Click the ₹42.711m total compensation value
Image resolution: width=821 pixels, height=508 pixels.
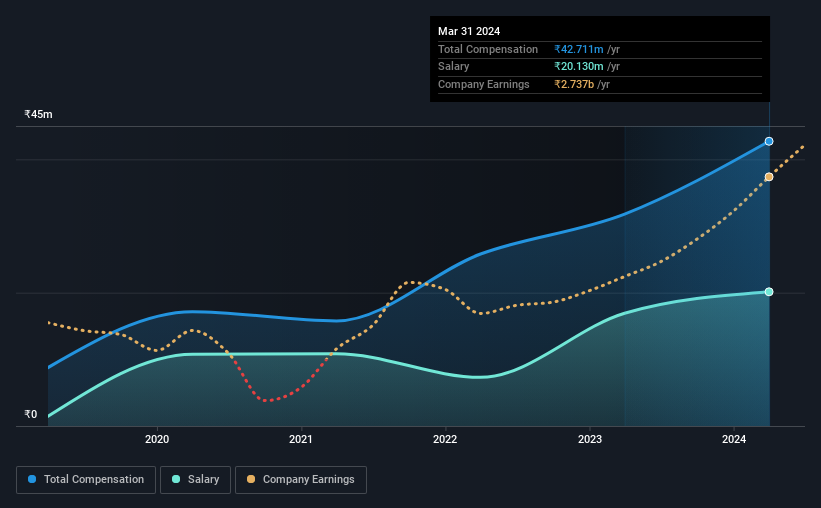click(x=579, y=49)
